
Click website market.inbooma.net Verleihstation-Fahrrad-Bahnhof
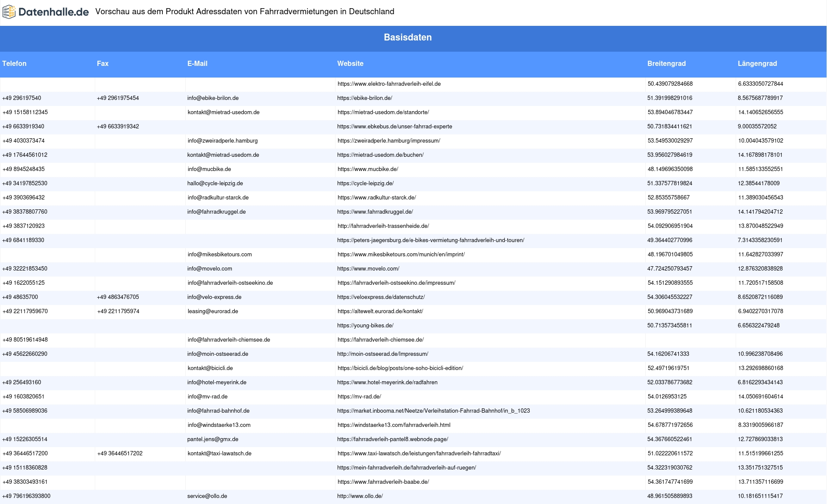(433, 411)
